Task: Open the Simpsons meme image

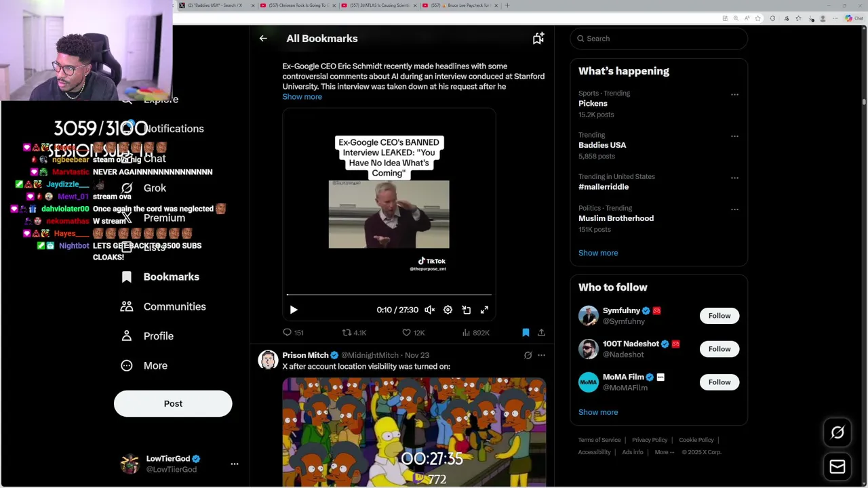Action: [x=414, y=432]
